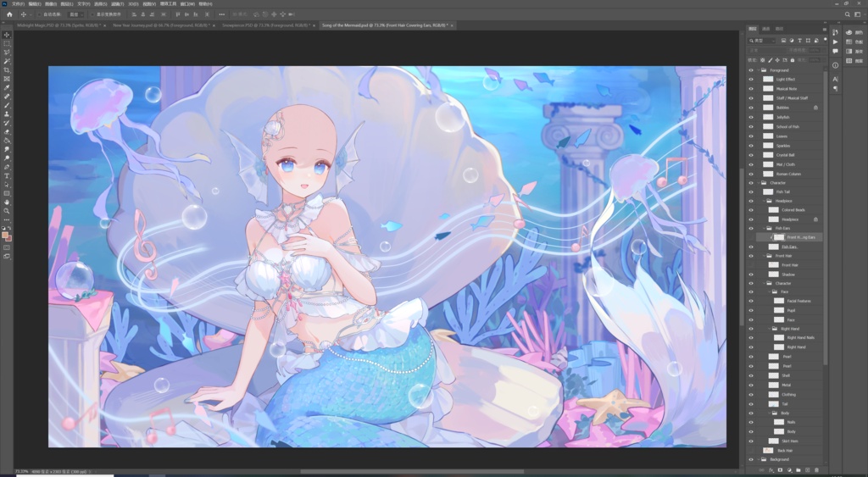
Task: Toggle visibility of Roman Column layer
Action: 751,174
